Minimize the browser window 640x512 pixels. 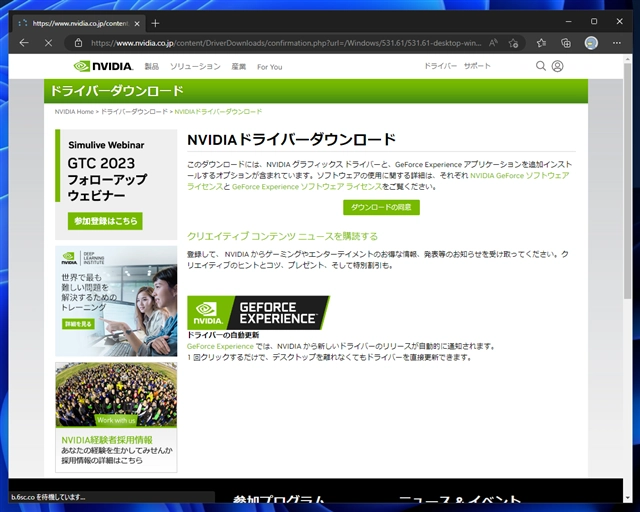point(569,21)
